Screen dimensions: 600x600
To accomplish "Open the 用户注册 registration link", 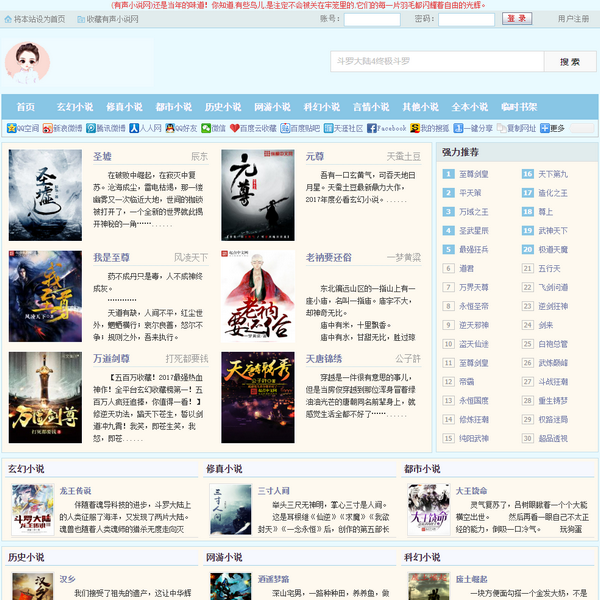I will tap(573, 19).
